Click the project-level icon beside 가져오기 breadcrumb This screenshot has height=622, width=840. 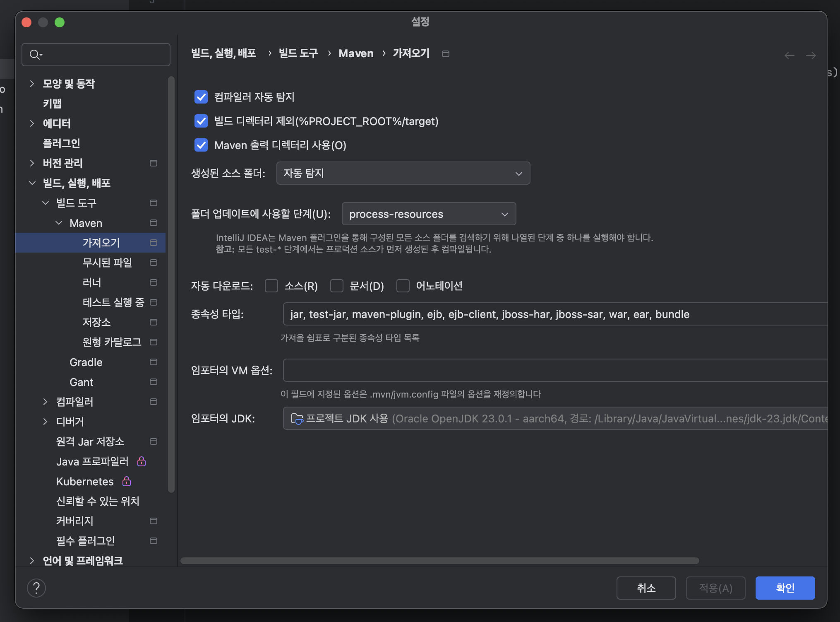click(446, 54)
